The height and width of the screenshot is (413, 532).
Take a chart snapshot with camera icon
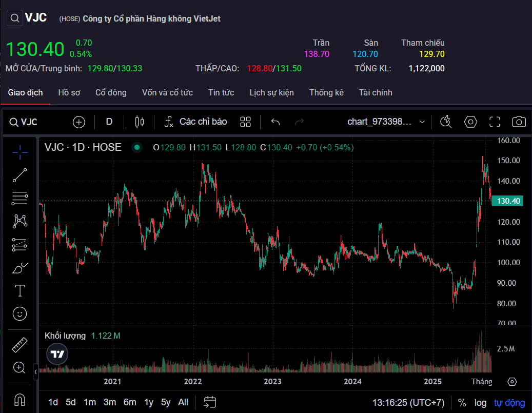coord(519,122)
